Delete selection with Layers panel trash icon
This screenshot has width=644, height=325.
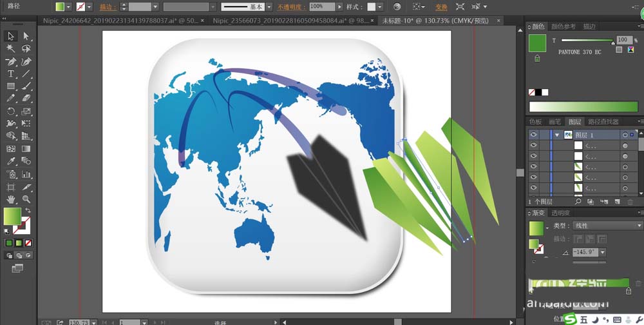pyautogui.click(x=630, y=202)
